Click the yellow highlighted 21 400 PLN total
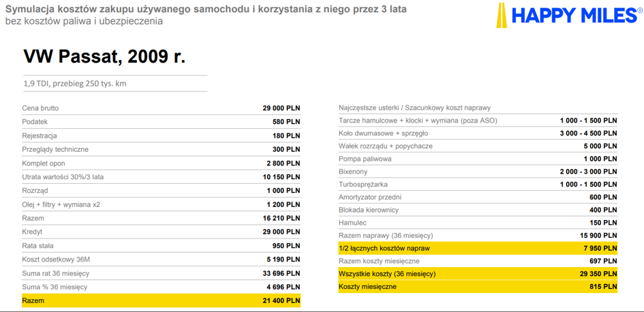The image size is (644, 312). coord(280,300)
